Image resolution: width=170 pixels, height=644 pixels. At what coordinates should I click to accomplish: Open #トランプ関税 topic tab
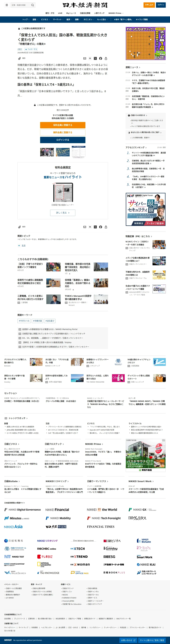(x=142, y=20)
